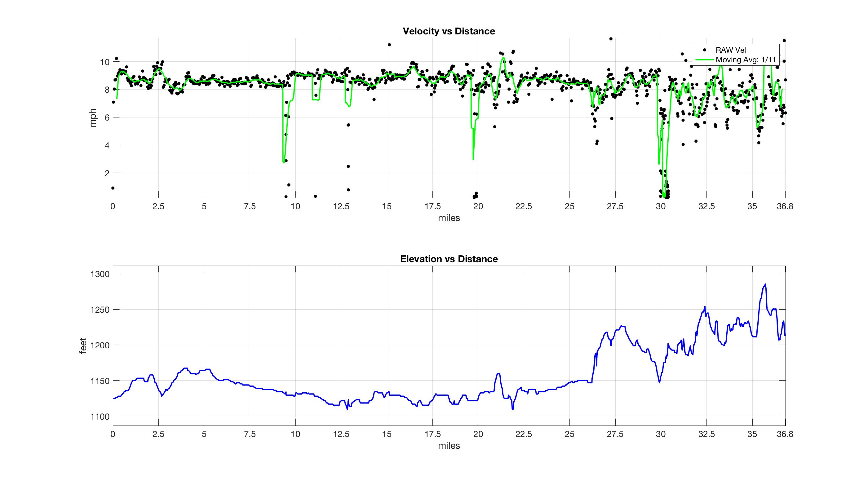Click the outlier velocity dot near mile 15
The width and height of the screenshot is (868, 481).
click(x=389, y=45)
